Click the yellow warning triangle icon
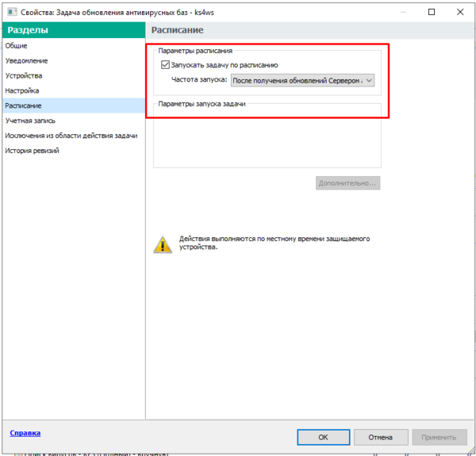The height and width of the screenshot is (456, 476). tap(163, 245)
